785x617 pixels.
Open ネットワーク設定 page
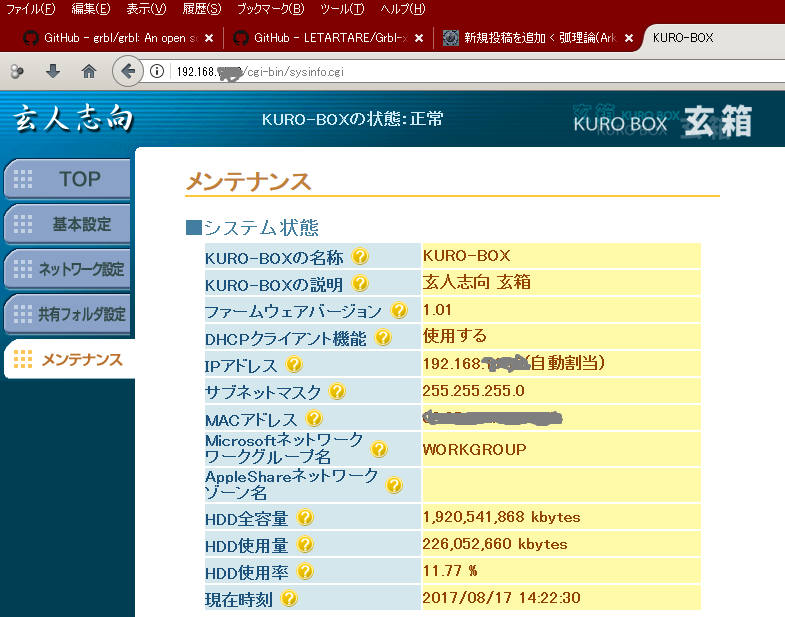(x=68, y=269)
